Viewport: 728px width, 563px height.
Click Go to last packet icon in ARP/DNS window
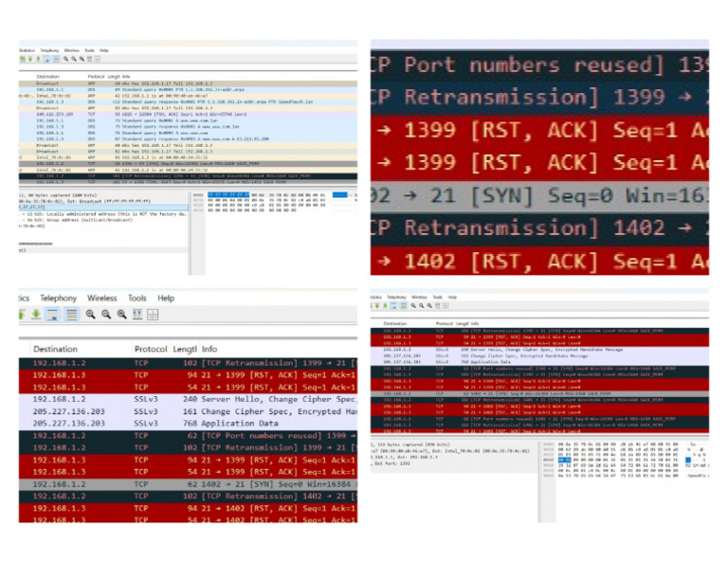[38, 59]
